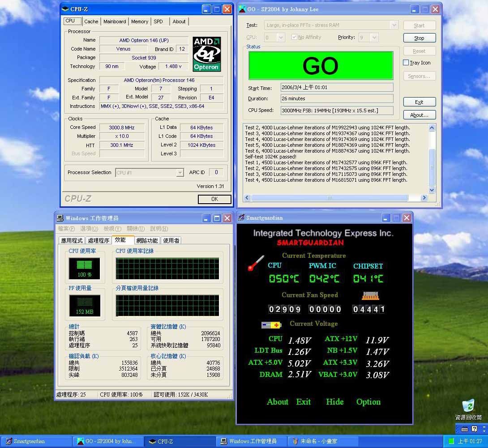488x448 pixels.
Task: Click the Task Manager title bar icon
Action: pyautogui.click(x=60, y=218)
